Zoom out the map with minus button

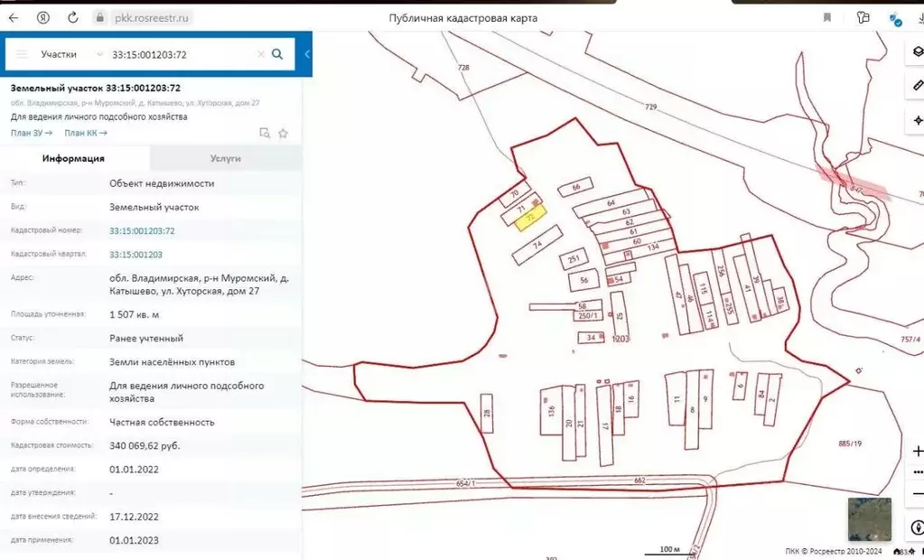coord(918,493)
